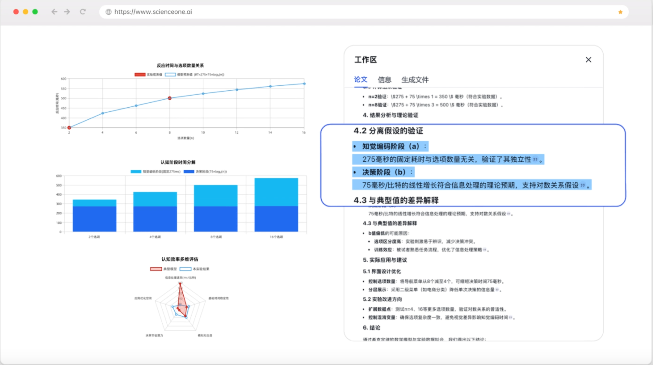Click light-blue segment of the 2个选项 bar
653x365 pixels.
pyautogui.click(x=95, y=203)
